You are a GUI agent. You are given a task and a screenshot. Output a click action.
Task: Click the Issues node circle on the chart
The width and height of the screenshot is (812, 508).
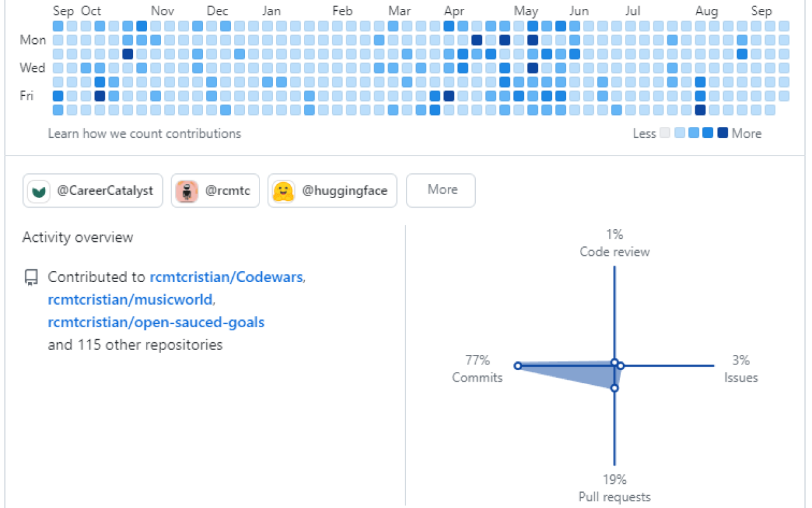[x=620, y=366]
